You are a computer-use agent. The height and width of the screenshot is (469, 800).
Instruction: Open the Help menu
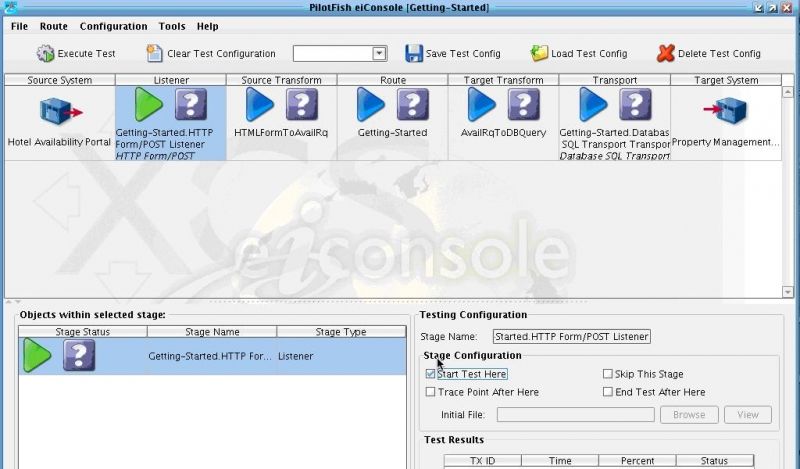click(208, 26)
